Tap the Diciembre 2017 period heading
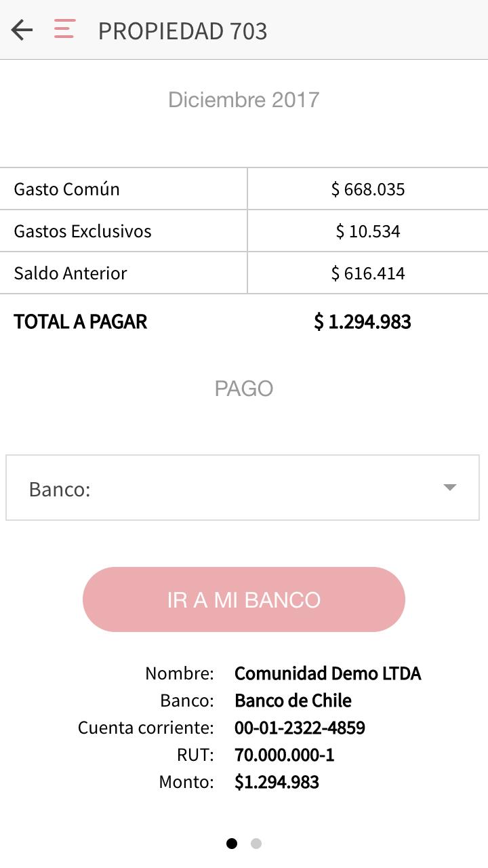The height and width of the screenshot is (868, 488). (243, 100)
